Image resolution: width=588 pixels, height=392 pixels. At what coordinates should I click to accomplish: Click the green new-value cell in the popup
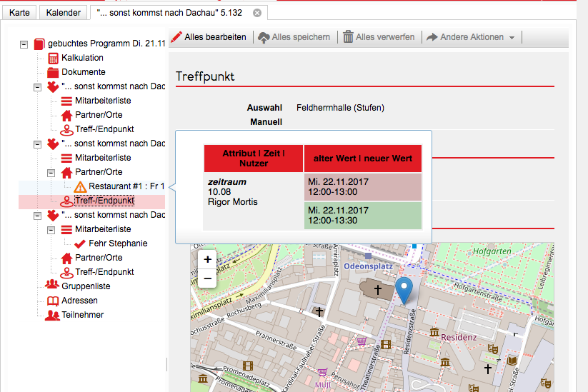362,216
